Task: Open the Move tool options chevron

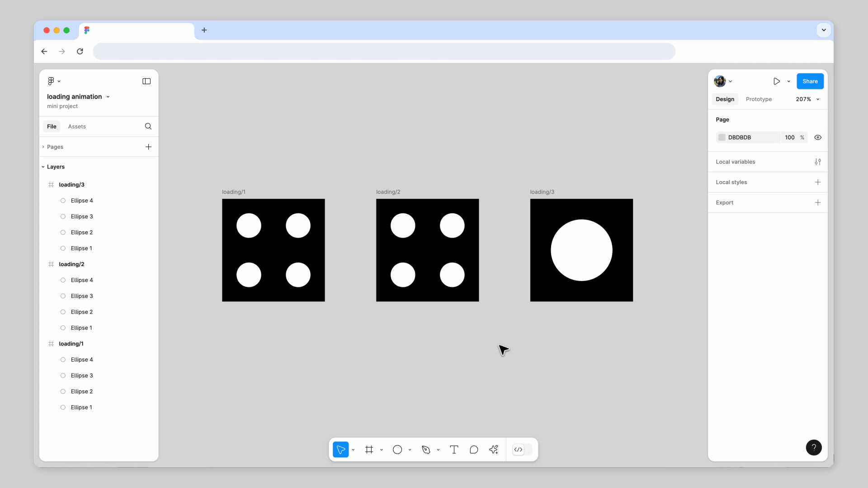Action: (353, 450)
